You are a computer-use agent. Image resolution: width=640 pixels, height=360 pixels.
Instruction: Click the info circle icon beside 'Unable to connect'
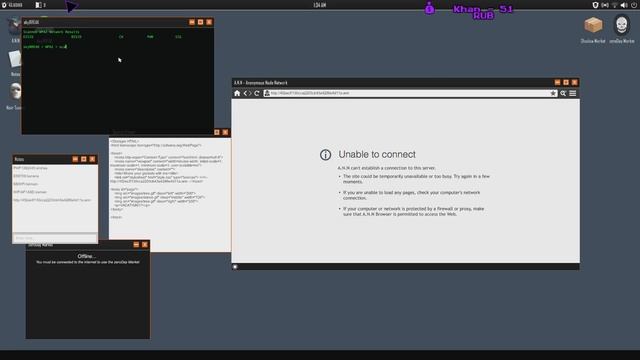click(325, 155)
